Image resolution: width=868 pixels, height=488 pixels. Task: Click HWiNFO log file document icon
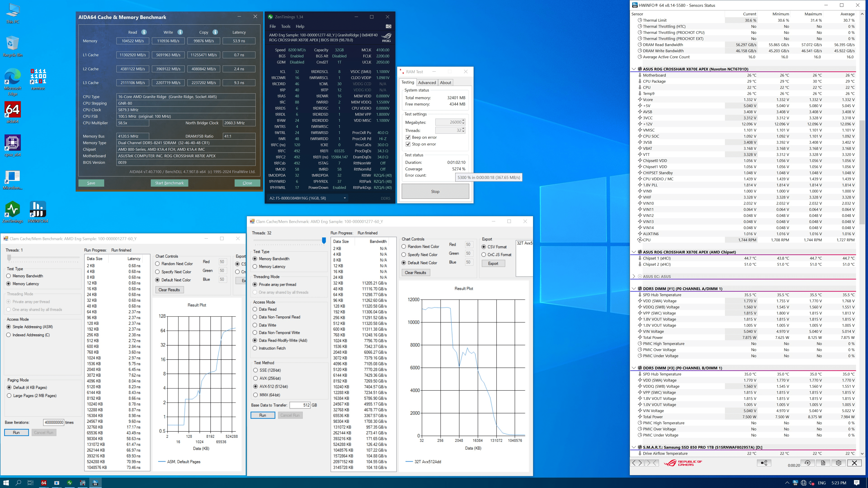coord(823,463)
